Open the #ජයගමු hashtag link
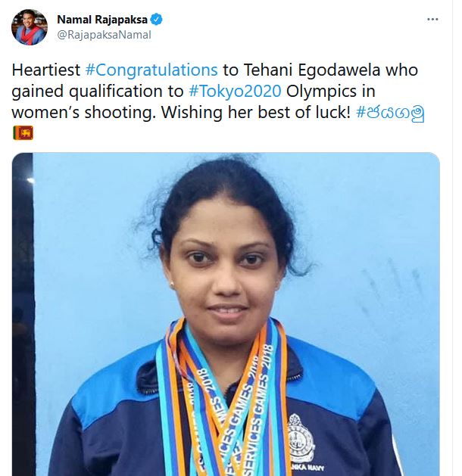Screen dimensions: 462x476 point(390,113)
